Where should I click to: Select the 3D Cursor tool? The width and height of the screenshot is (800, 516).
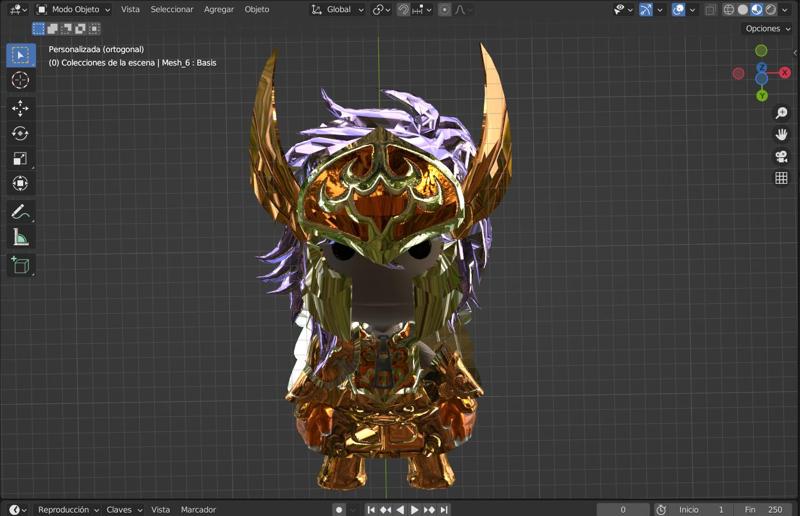click(20, 81)
